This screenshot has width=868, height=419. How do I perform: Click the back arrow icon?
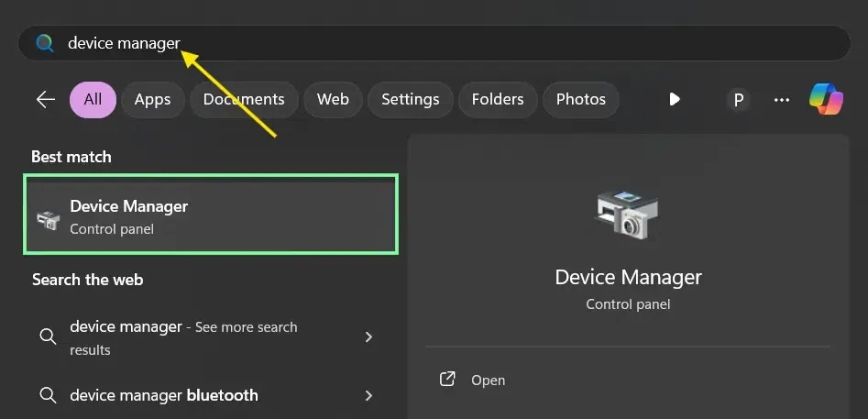coord(45,99)
